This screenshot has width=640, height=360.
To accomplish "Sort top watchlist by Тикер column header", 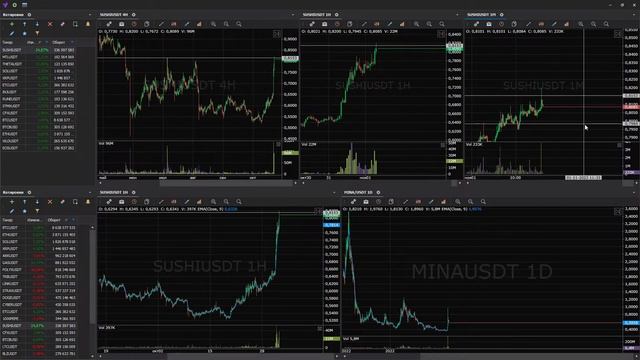I will pyautogui.click(x=7, y=42).
